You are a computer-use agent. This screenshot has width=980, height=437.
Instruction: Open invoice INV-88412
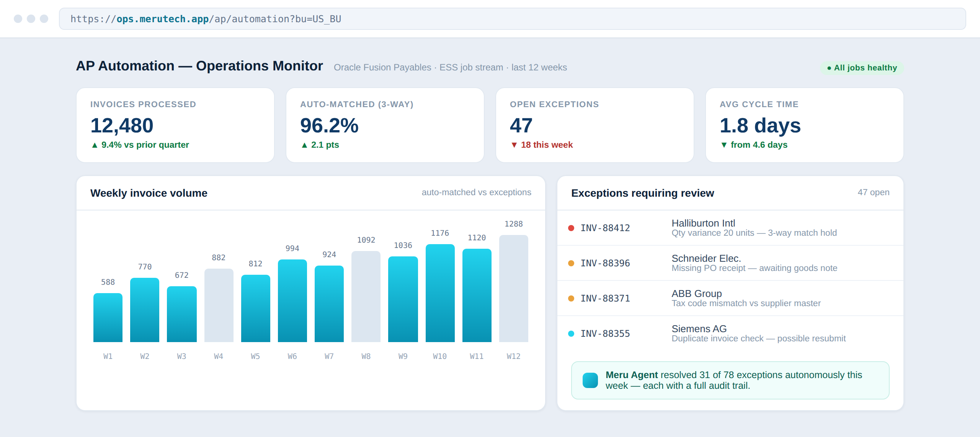[x=605, y=228]
